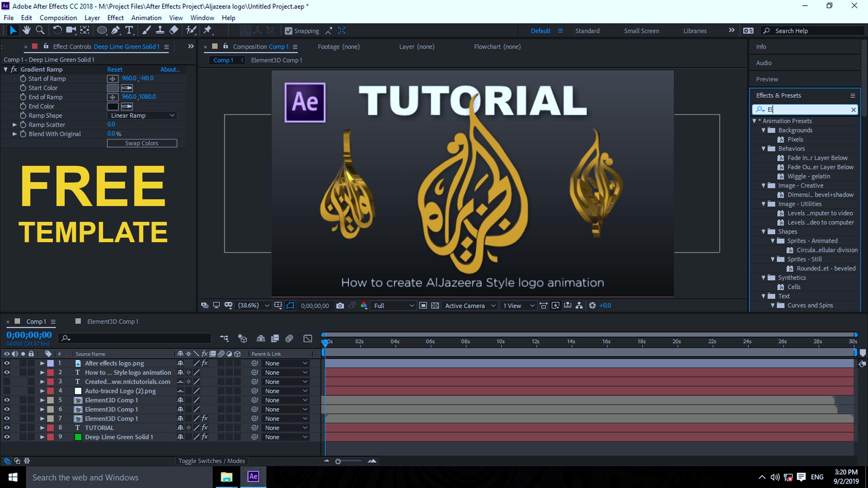Viewport: 868px width, 488px height.
Task: Select the Rotation tool icon
Action: (x=58, y=30)
